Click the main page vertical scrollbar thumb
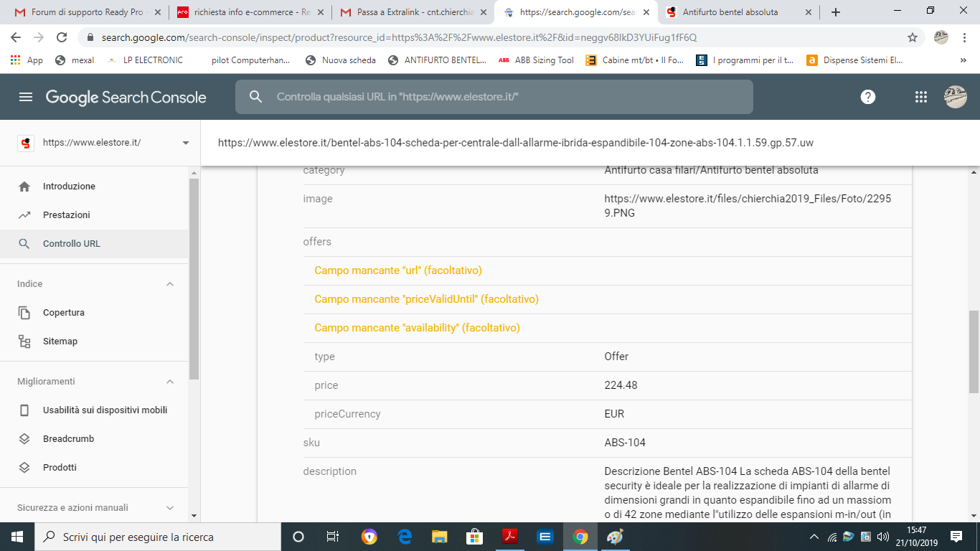The height and width of the screenshot is (551, 980). [x=974, y=352]
